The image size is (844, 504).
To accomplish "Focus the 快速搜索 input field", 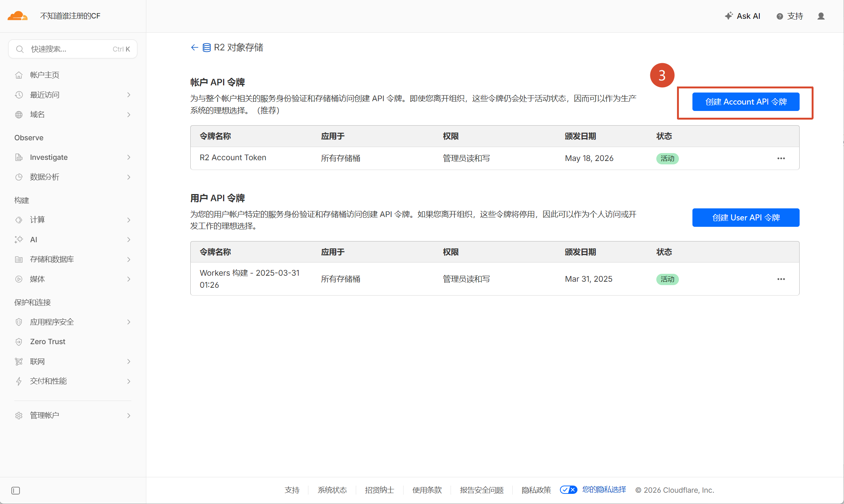I will click(x=73, y=49).
